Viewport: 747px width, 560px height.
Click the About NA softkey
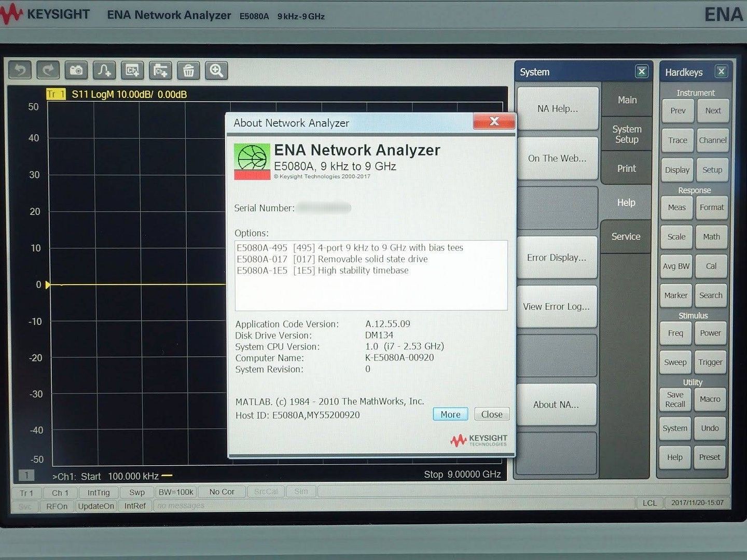click(556, 404)
